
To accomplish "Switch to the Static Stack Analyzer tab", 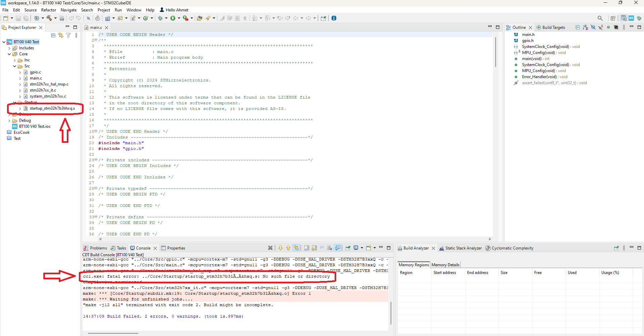I will pyautogui.click(x=463, y=248).
